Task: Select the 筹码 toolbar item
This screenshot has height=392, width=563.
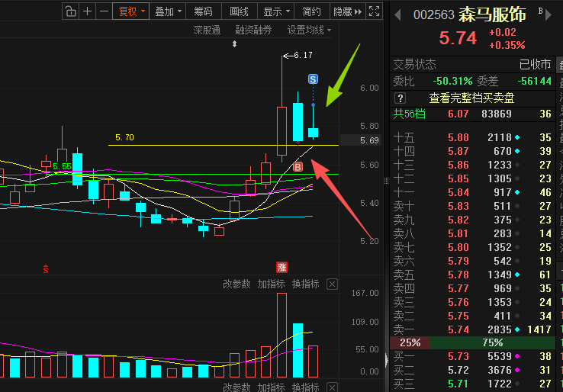Action: [204, 11]
